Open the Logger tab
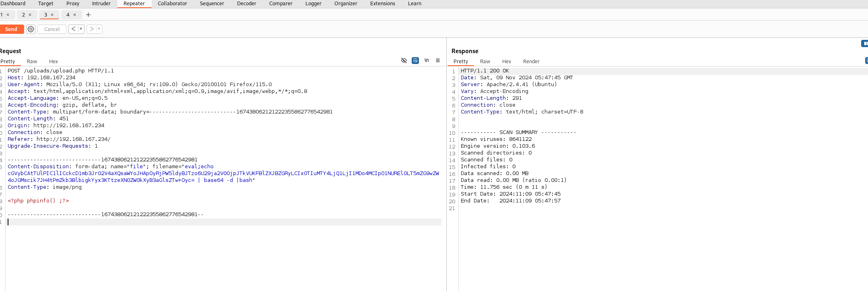The image size is (868, 291). click(313, 3)
